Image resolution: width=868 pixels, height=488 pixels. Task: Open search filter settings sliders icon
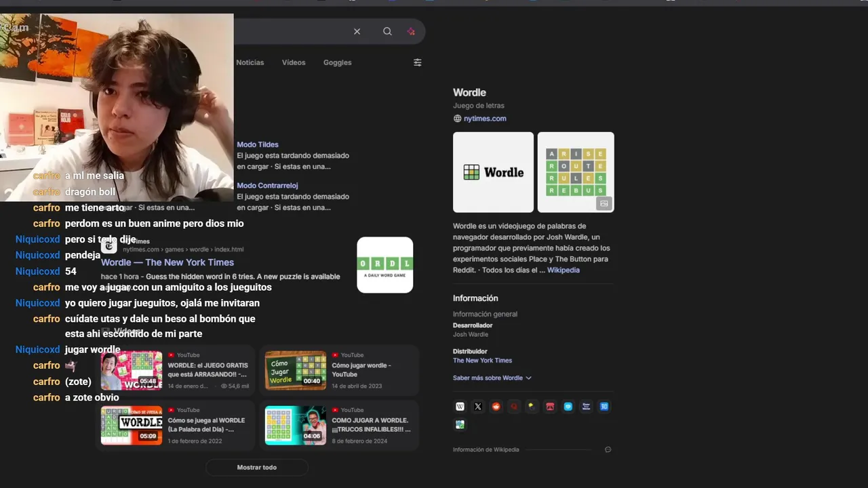[x=418, y=62]
